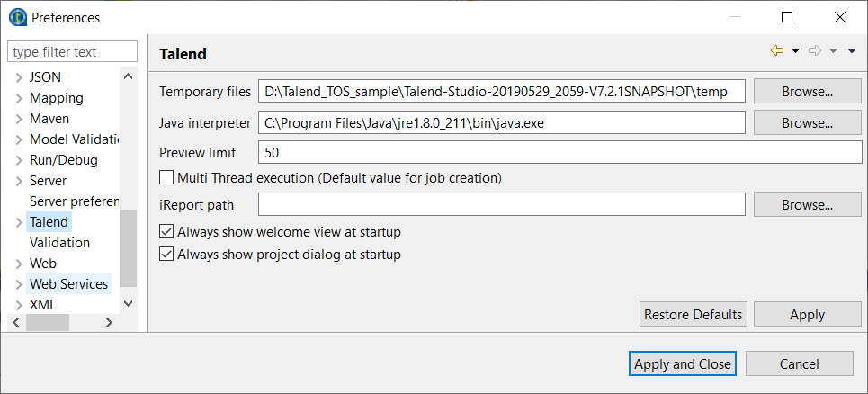The image size is (868, 394).
Task: Open the view menu triangle icon
Action: pyautogui.click(x=852, y=51)
